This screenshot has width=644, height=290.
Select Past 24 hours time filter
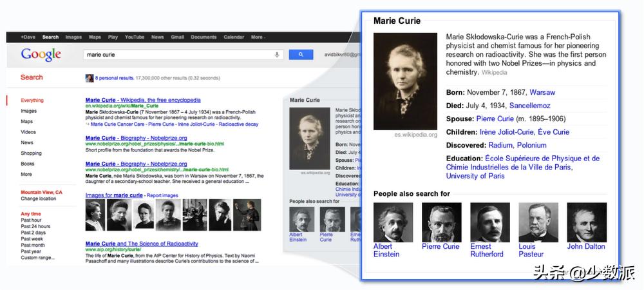point(35,226)
